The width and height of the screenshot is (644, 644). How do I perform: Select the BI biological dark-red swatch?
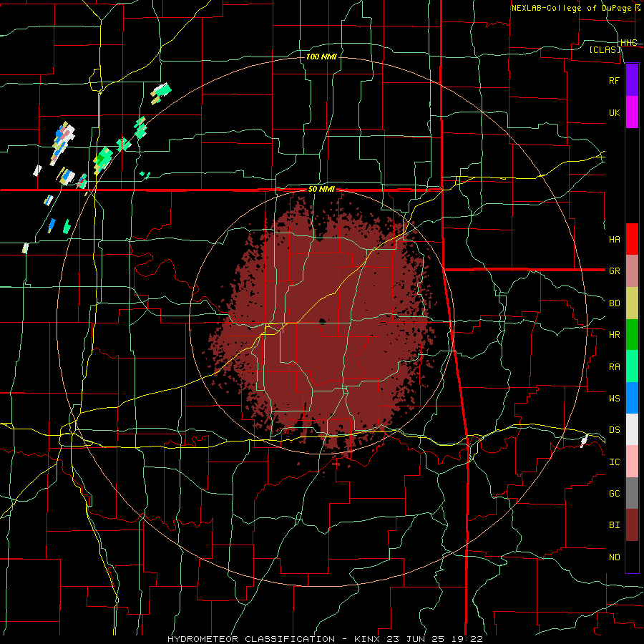coord(632,525)
